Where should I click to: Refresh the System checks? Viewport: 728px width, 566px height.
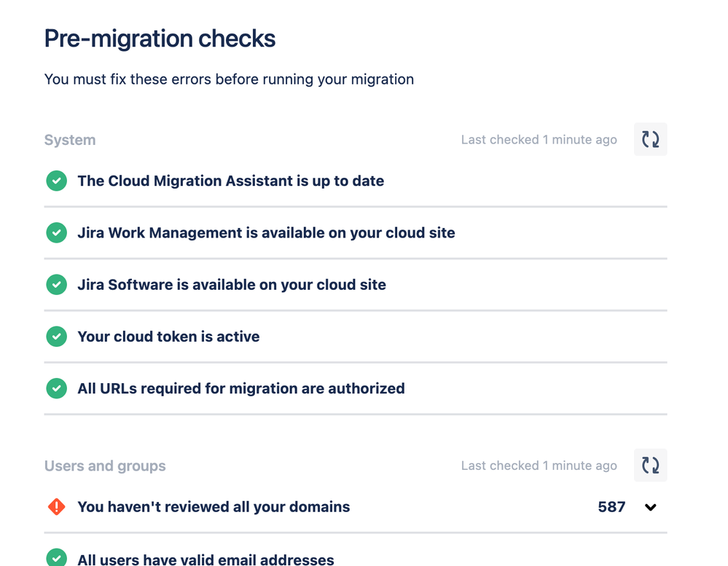pyautogui.click(x=650, y=139)
